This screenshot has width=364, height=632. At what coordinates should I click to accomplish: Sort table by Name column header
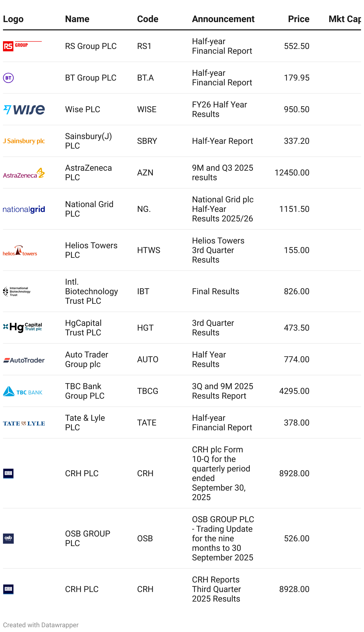pyautogui.click(x=77, y=19)
